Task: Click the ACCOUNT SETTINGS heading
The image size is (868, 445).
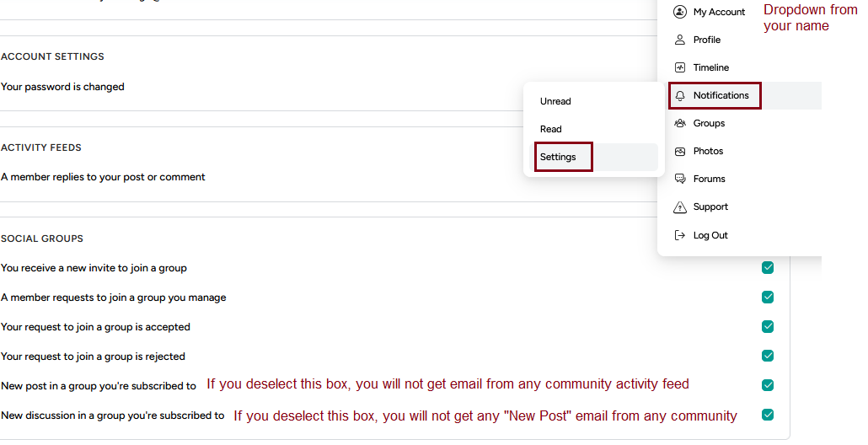Action: click(52, 56)
